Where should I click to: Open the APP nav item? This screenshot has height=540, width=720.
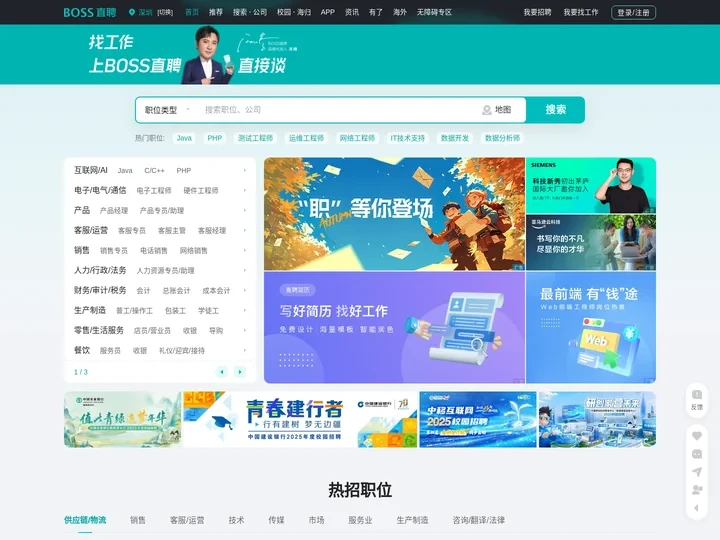click(x=327, y=12)
